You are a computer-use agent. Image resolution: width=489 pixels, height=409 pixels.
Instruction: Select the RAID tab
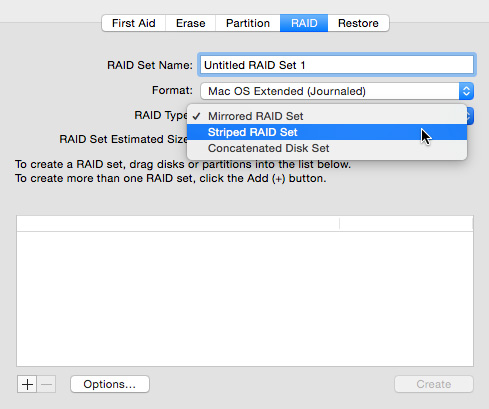(304, 23)
